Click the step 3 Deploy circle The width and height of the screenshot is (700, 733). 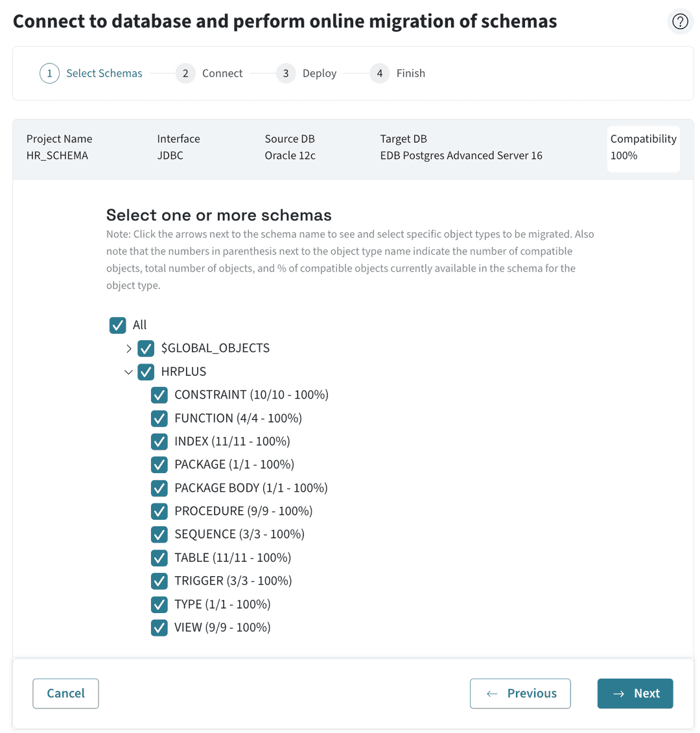pyautogui.click(x=286, y=73)
